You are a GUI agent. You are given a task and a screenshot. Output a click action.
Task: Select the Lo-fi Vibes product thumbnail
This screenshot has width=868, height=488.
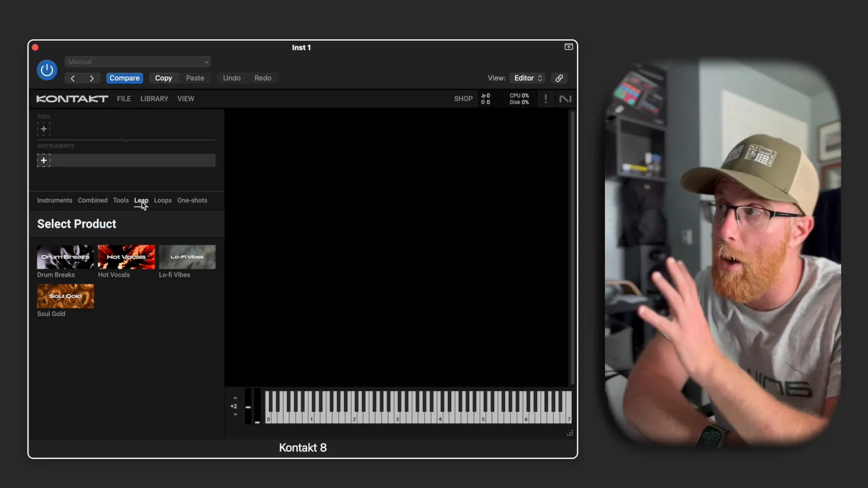click(x=187, y=257)
